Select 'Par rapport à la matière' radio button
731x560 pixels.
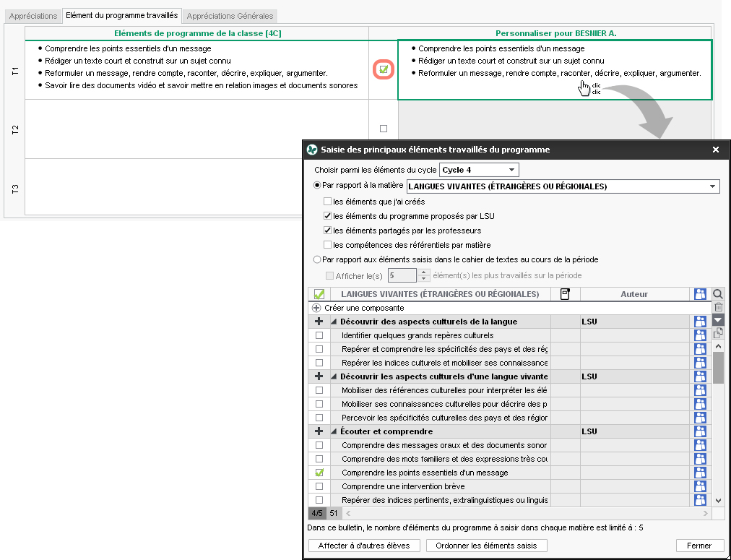click(317, 185)
